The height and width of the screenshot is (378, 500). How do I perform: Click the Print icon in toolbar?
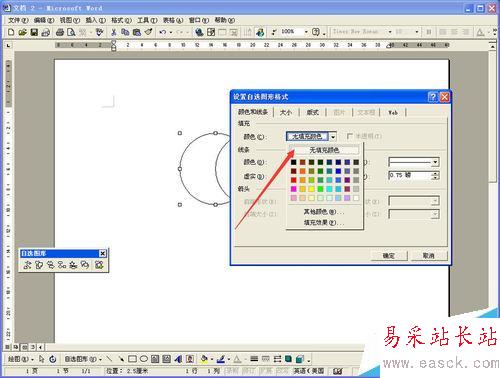click(x=60, y=32)
